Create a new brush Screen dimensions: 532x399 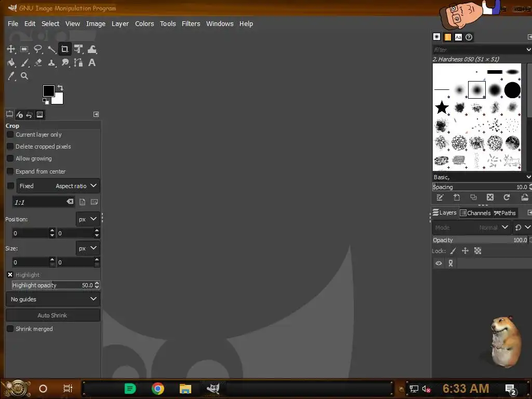click(x=457, y=197)
